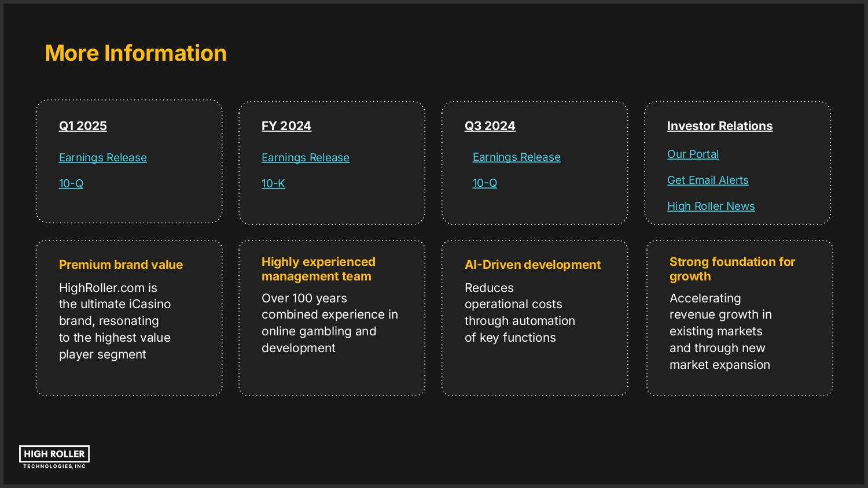Open the 10-Q link under Q1 2025

click(71, 184)
